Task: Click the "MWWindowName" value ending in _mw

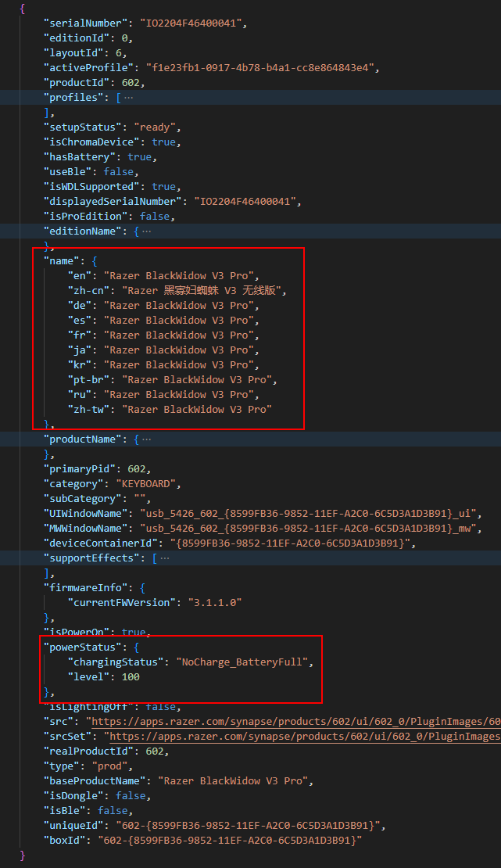Action: pos(308,528)
